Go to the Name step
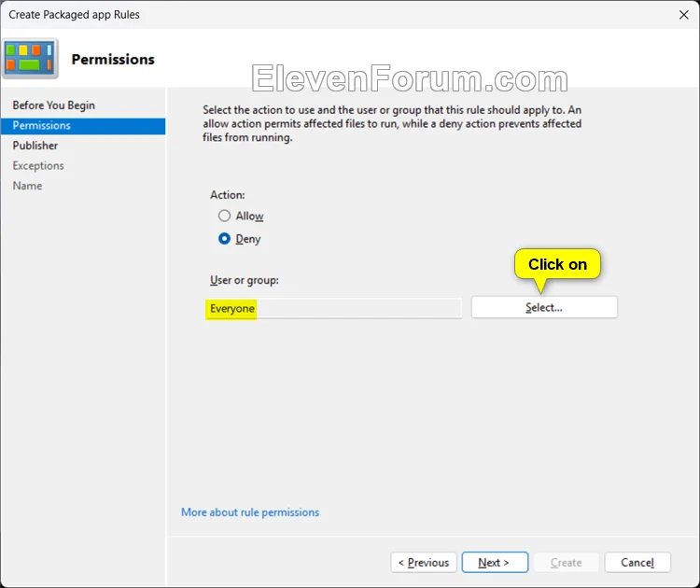Image resolution: width=700 pixels, height=588 pixels. 27,186
